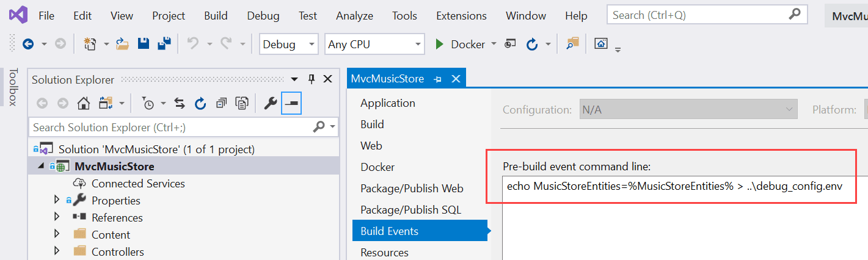
Task: Click the Open File folder icon
Action: tap(123, 44)
